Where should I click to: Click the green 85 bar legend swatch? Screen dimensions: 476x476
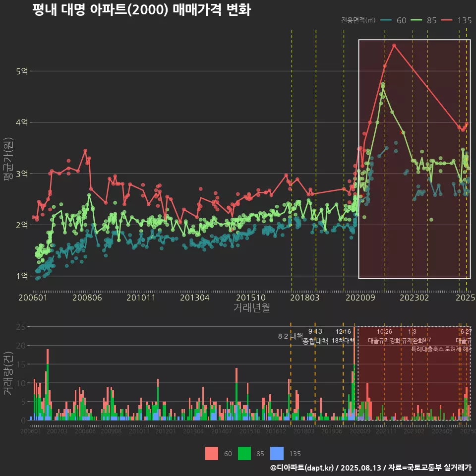click(x=244, y=454)
